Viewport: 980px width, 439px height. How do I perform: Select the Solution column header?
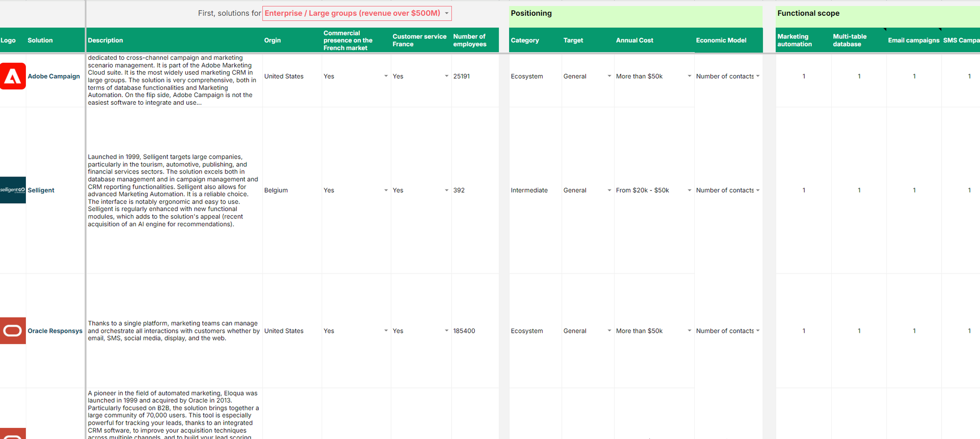[x=56, y=40]
